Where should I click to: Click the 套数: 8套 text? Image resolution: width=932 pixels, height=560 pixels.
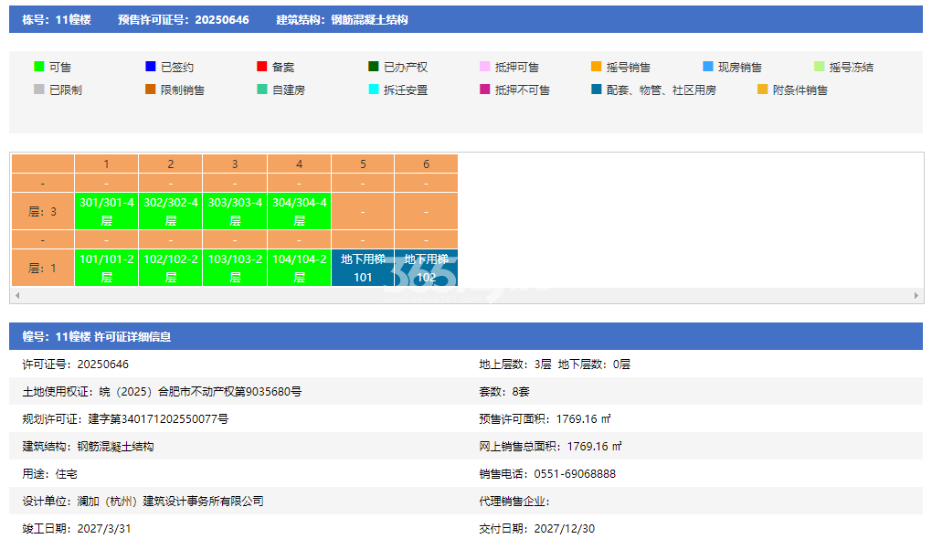[x=504, y=391]
